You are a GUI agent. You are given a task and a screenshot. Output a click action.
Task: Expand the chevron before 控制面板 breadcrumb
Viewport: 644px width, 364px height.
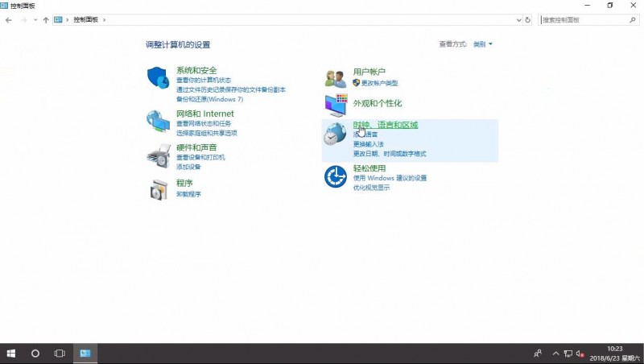68,19
